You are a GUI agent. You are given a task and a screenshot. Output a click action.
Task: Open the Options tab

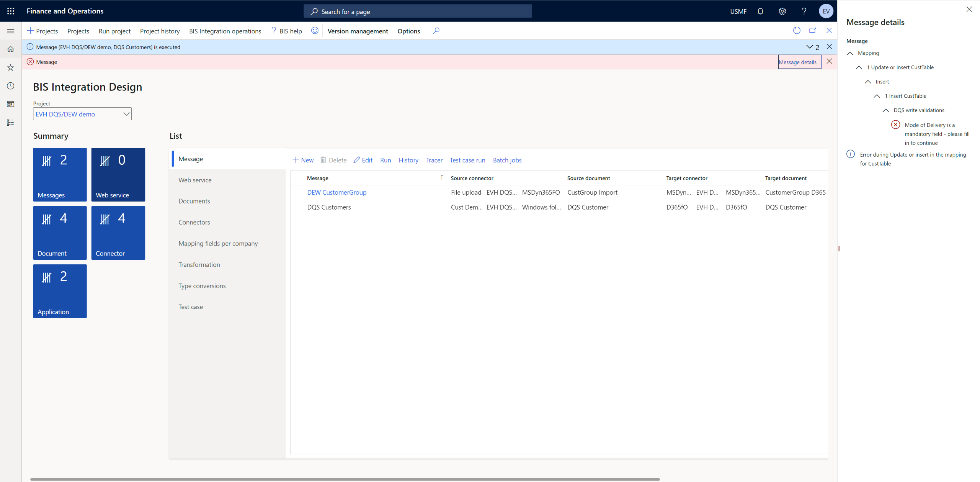point(408,31)
